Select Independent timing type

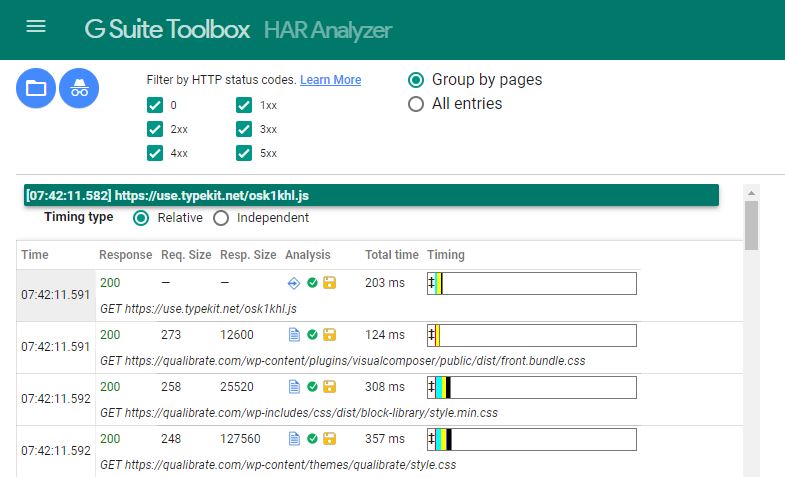(x=221, y=218)
